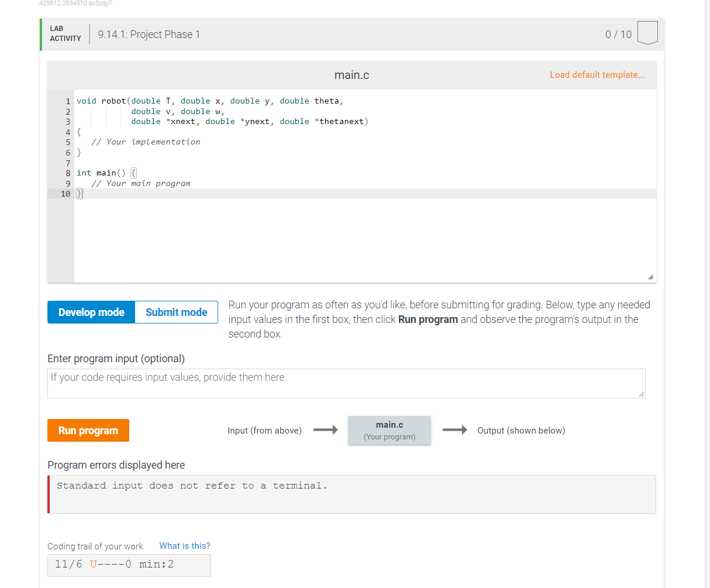Click the program input text area
Screen dimensions: 710x588
click(346, 383)
